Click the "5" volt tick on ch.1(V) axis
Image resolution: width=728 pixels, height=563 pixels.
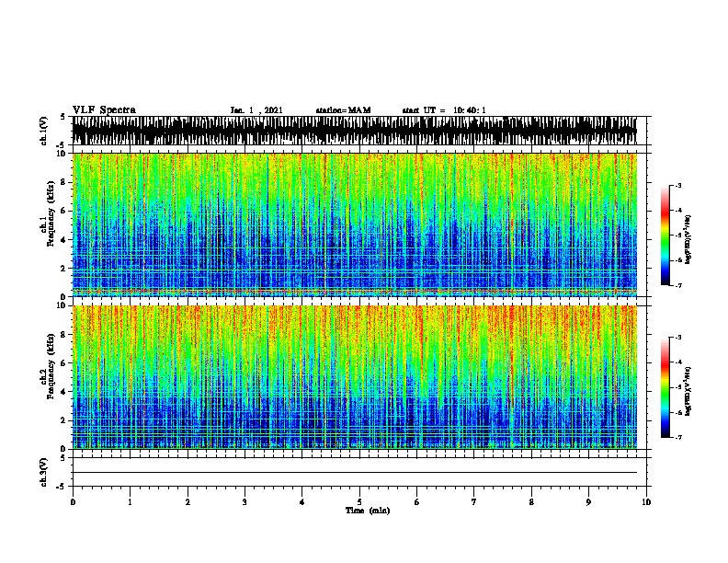pyautogui.click(x=63, y=117)
